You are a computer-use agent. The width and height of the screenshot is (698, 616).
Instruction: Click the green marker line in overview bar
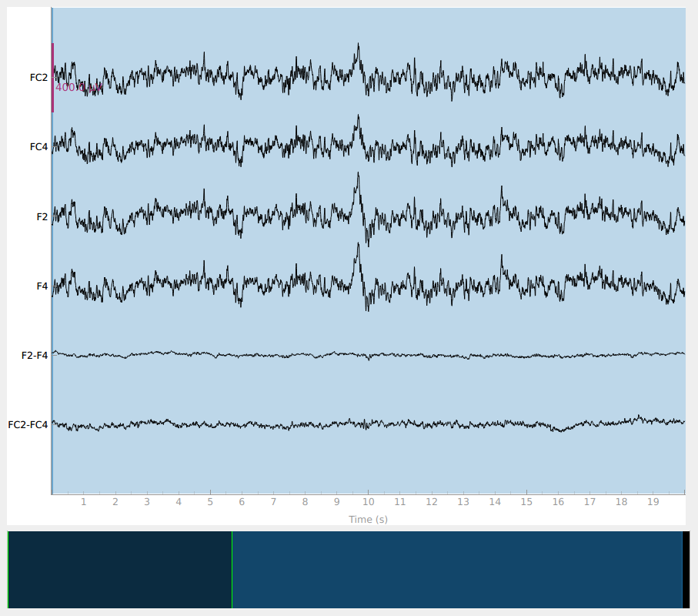click(x=232, y=569)
